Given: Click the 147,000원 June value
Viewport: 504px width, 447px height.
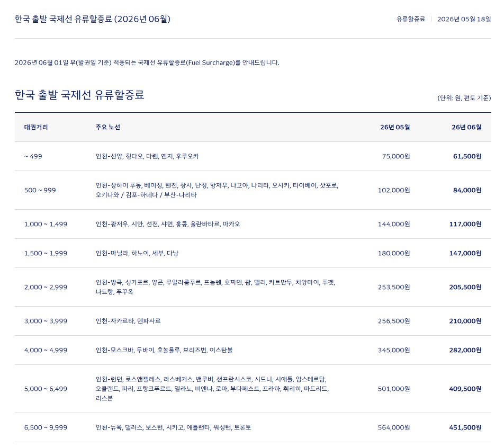Looking at the screenshot, I should pyautogui.click(x=465, y=253).
